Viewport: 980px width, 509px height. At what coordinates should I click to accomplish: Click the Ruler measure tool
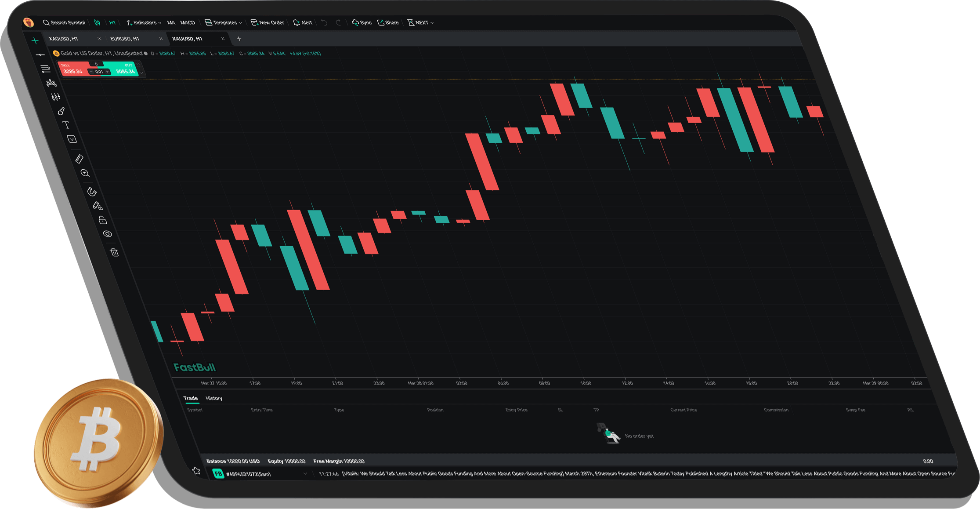point(79,159)
